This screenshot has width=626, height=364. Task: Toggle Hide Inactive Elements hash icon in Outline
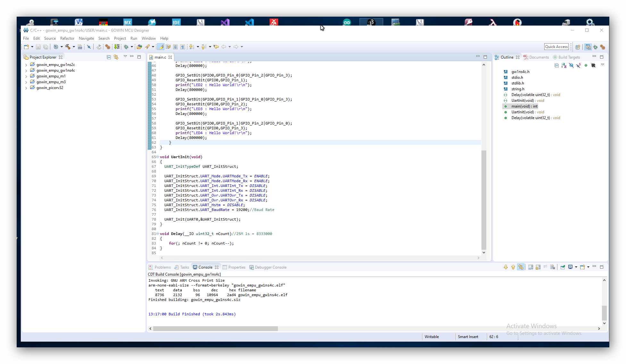click(x=593, y=65)
